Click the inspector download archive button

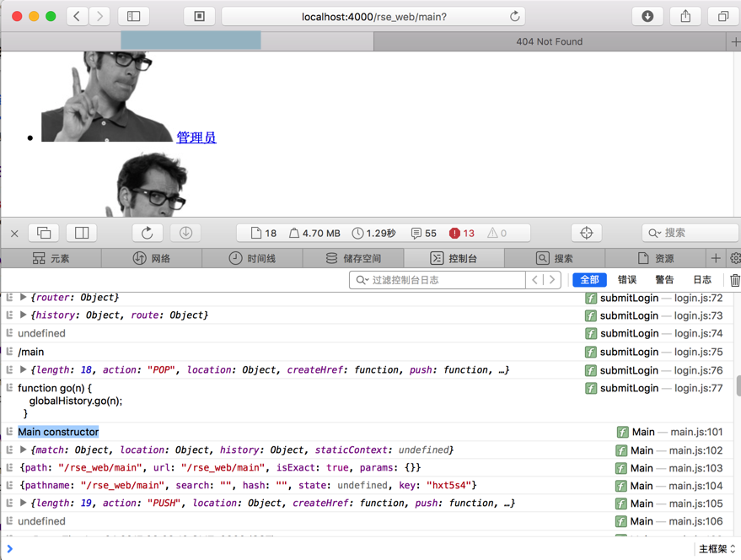185,233
